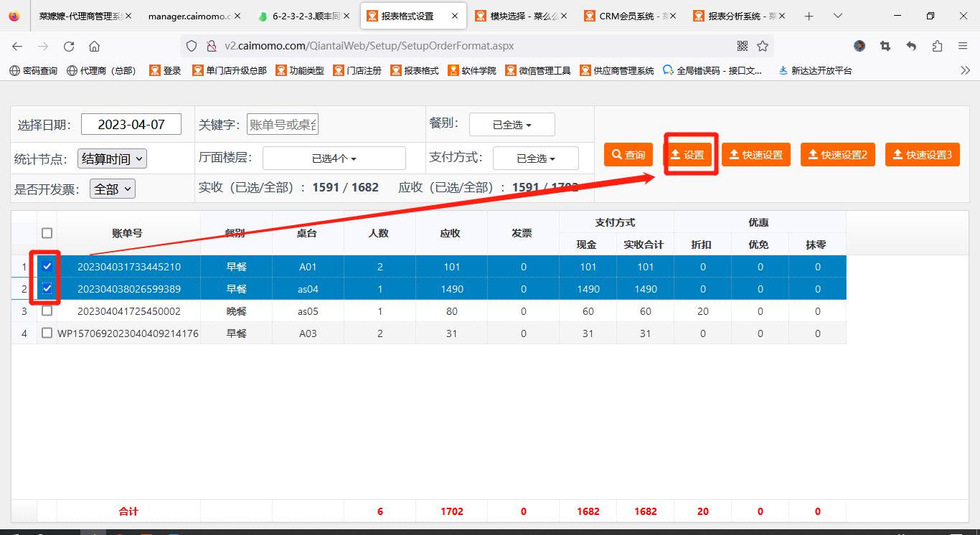
Task: Open the extensions puzzle icon
Action: click(x=937, y=46)
